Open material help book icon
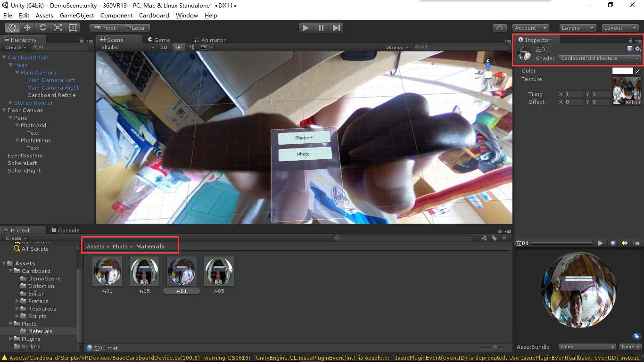Viewport: 644px width, 362px height. coord(629,49)
